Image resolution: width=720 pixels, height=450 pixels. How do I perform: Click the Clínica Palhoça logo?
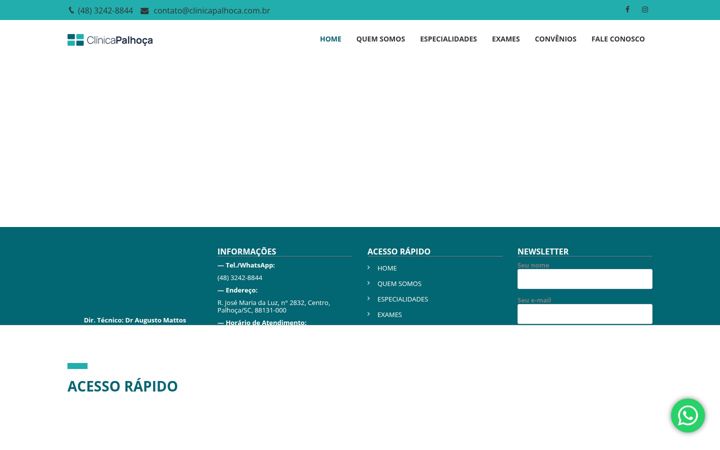click(x=110, y=40)
